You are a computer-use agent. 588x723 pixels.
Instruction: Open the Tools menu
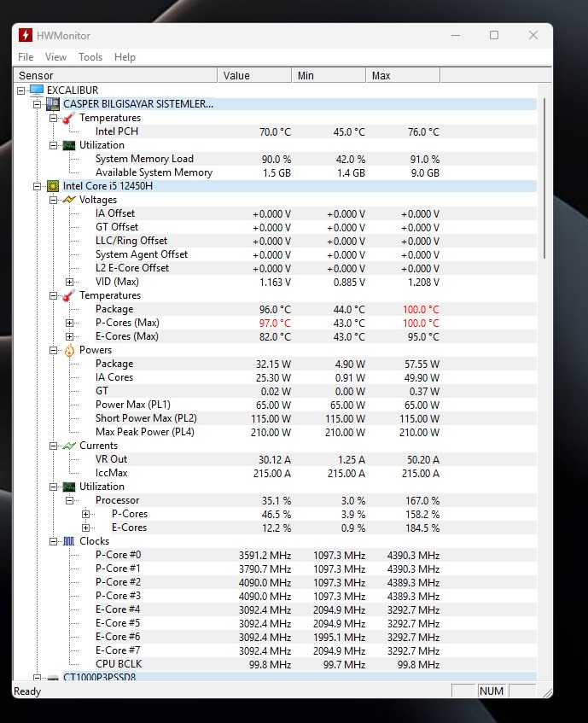coord(90,56)
